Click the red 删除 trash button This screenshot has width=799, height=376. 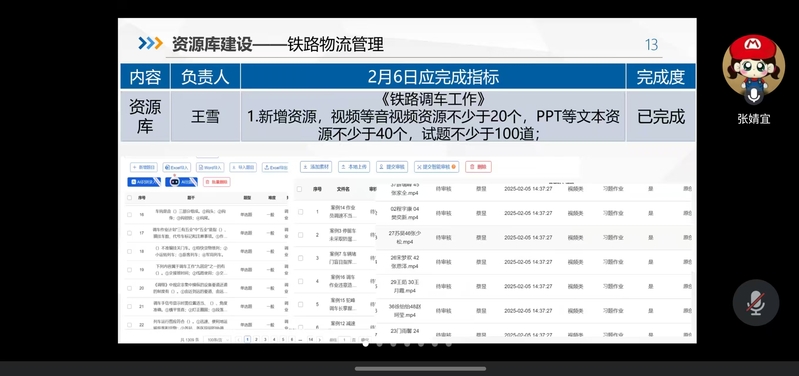point(478,167)
